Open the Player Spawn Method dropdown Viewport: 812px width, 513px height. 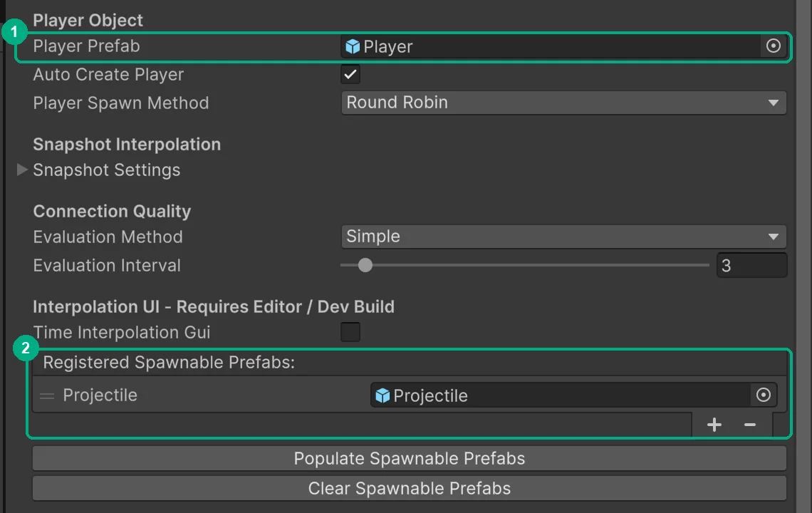(563, 103)
